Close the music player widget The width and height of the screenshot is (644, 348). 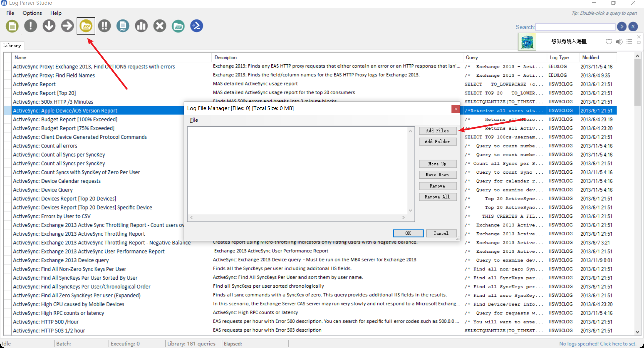[639, 37]
